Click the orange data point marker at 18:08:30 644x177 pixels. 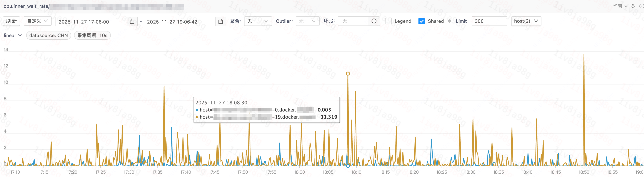(x=348, y=74)
